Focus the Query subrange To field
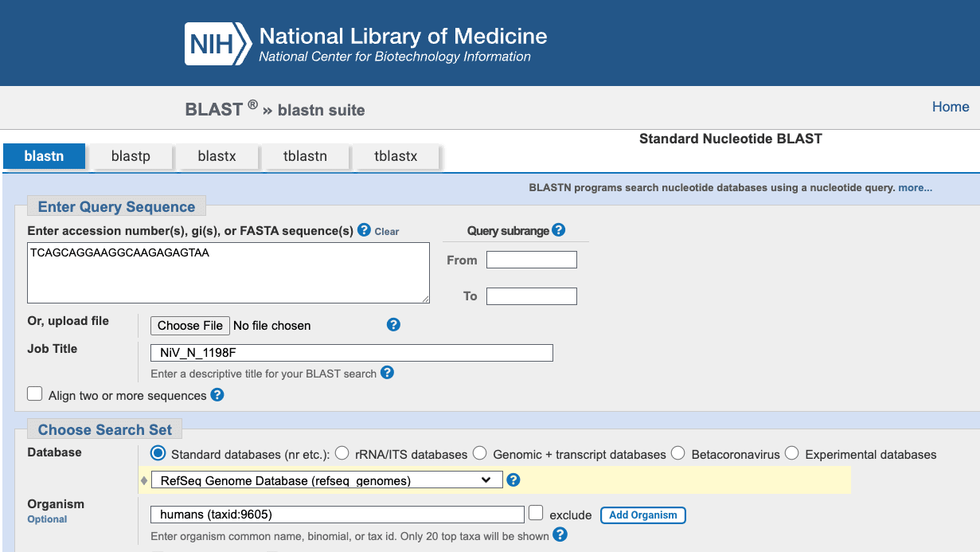Viewport: 980px width, 552px height. tap(532, 296)
